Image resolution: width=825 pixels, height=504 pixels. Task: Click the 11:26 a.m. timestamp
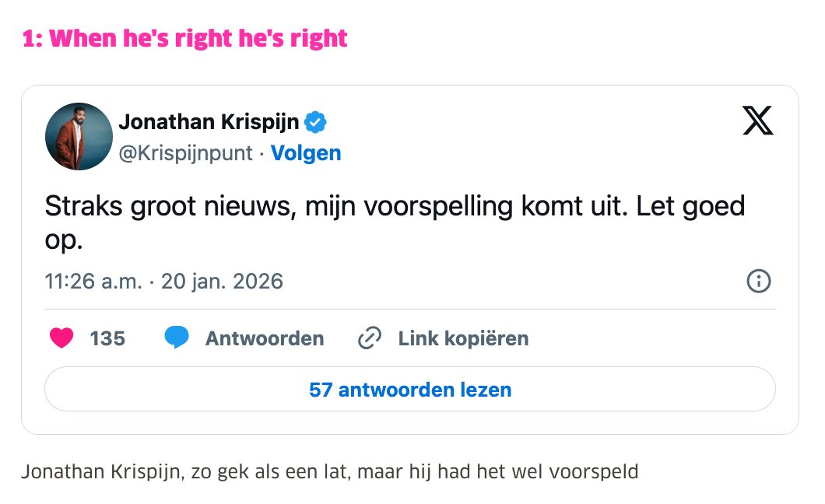93,281
